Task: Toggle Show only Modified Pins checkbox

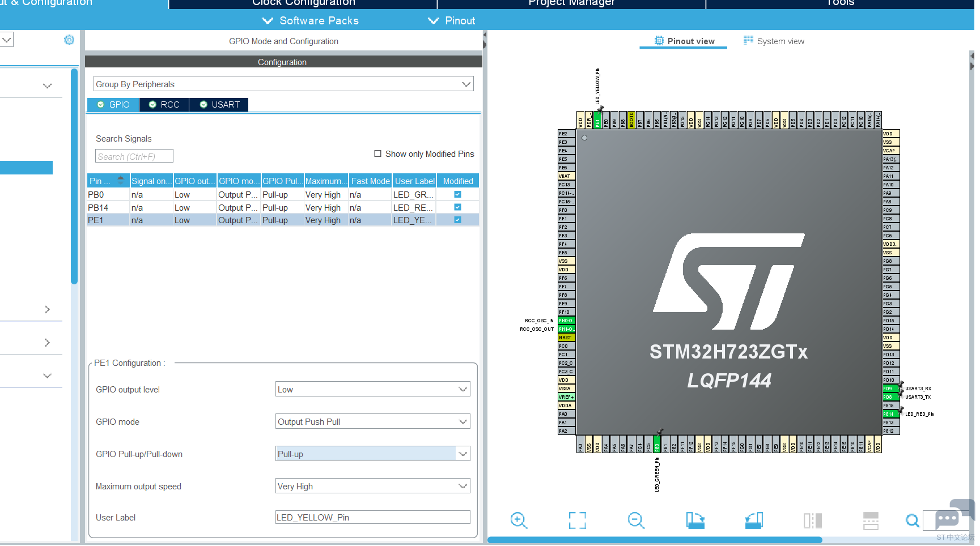Action: point(377,154)
